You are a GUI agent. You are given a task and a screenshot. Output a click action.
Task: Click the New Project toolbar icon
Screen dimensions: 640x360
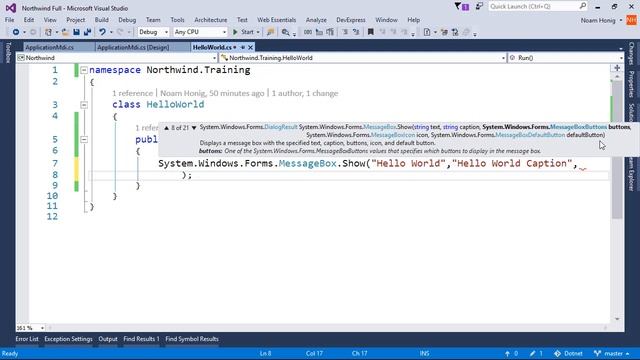[48, 32]
